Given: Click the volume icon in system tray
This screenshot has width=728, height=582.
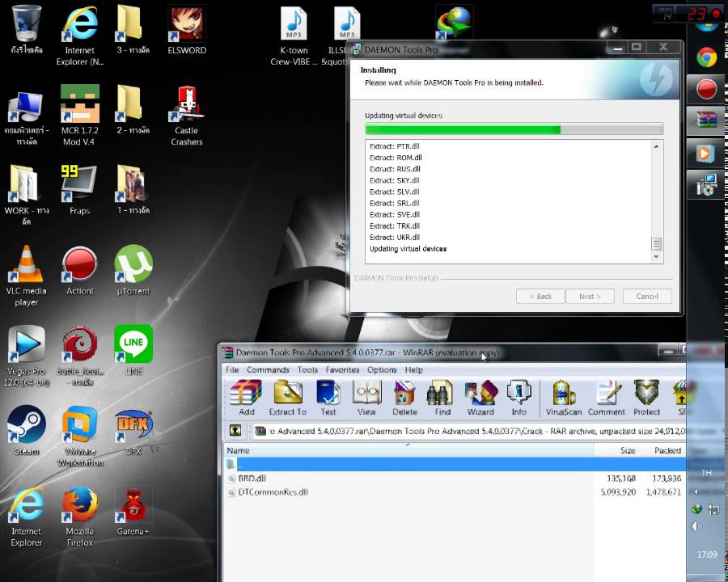Looking at the screenshot, I should [x=696, y=526].
